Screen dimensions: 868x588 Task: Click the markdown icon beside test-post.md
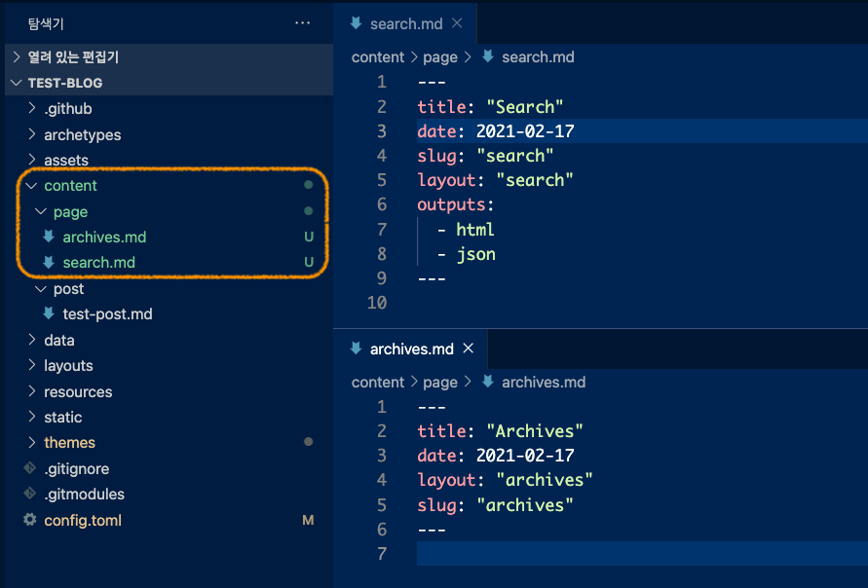point(48,314)
